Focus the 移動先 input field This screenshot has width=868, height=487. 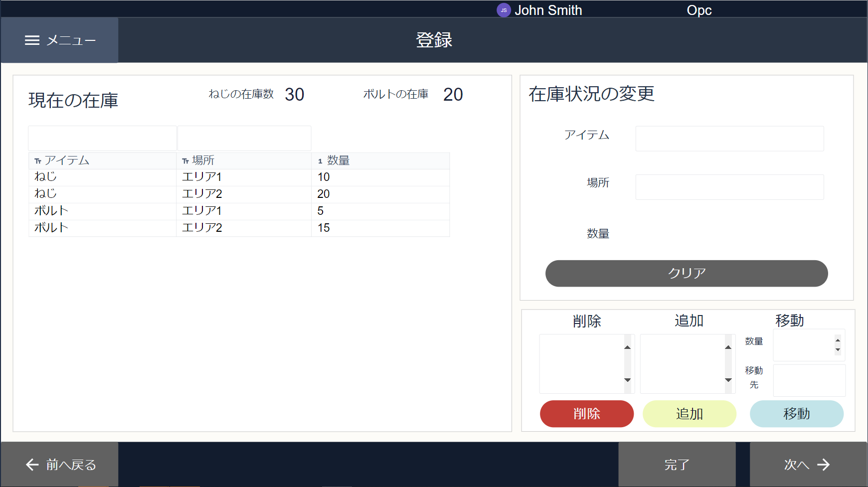[x=809, y=380]
